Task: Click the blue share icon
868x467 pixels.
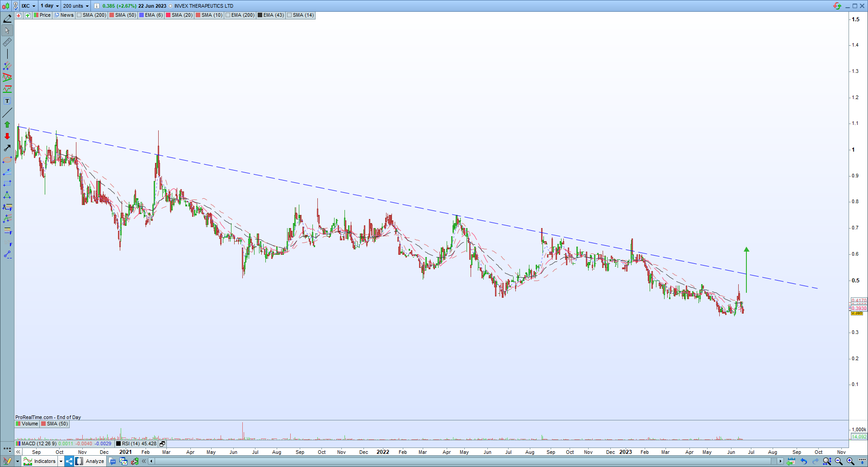Action: click(69, 461)
